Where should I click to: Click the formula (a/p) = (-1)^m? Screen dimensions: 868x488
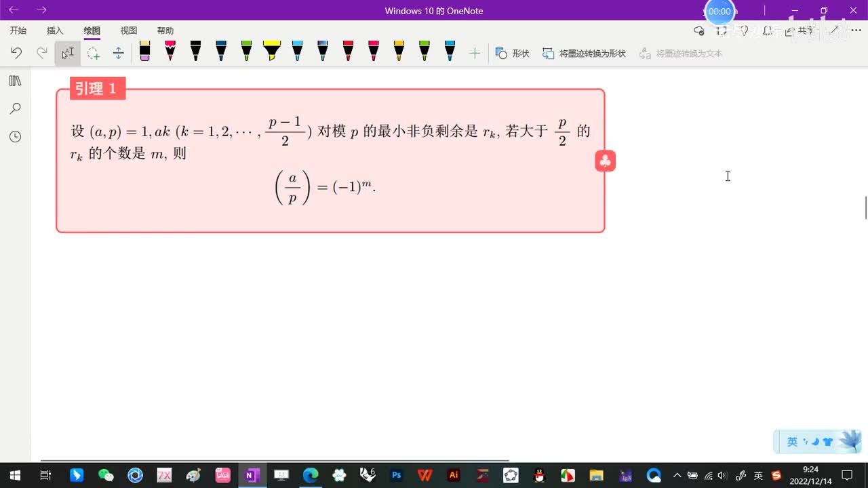325,187
